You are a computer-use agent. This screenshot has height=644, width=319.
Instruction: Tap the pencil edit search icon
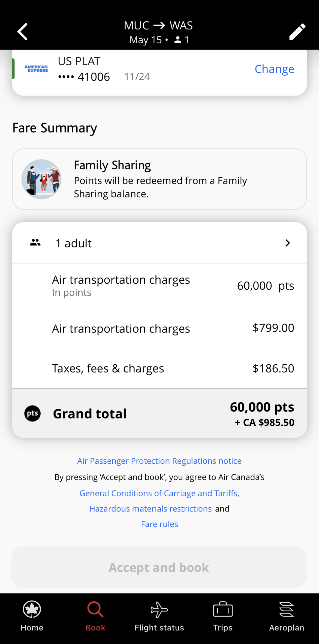pyautogui.click(x=297, y=32)
